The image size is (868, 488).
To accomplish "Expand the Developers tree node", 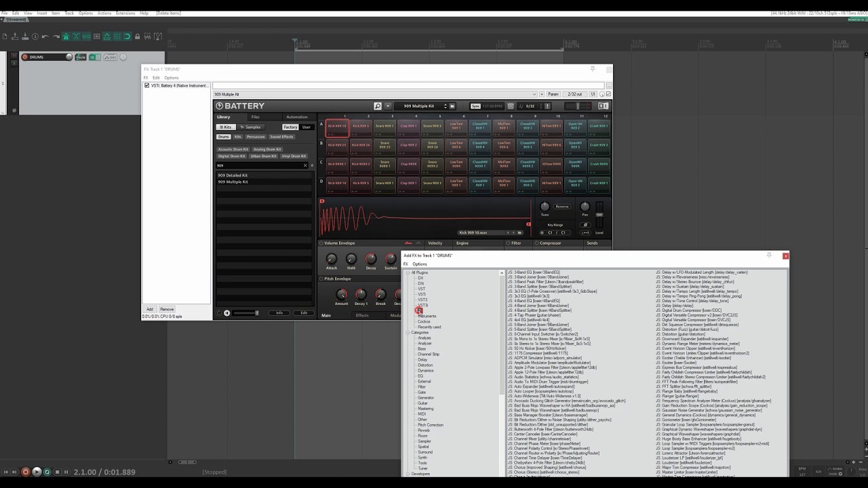I will (x=408, y=474).
